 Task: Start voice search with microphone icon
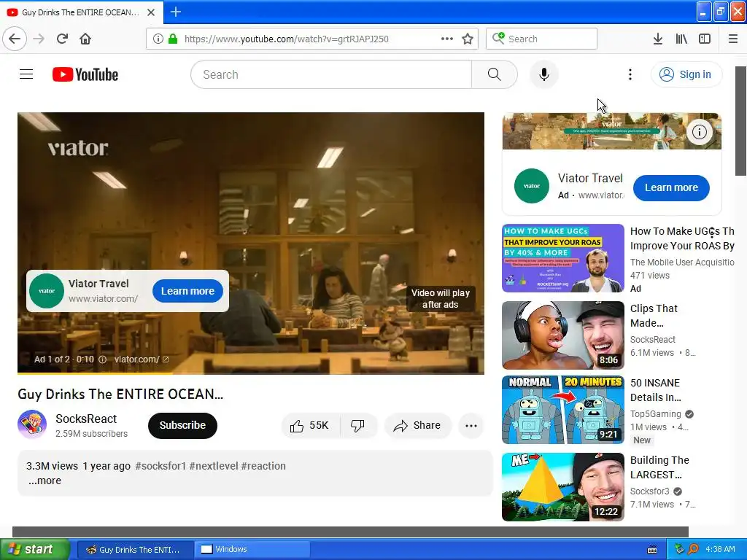543,74
